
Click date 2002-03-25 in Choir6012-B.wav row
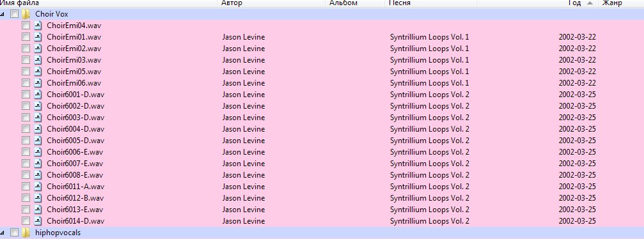(577, 198)
